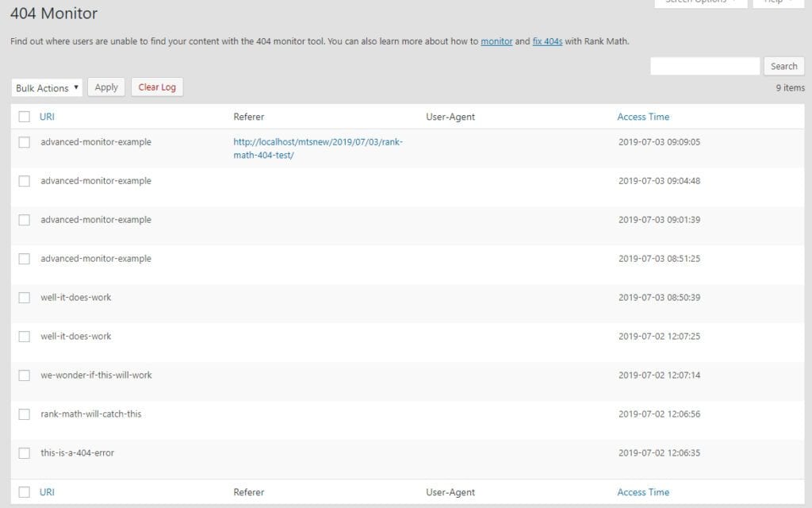This screenshot has width=812, height=508.
Task: Click the rank-math-will-catch-this URI text
Action: pos(91,414)
